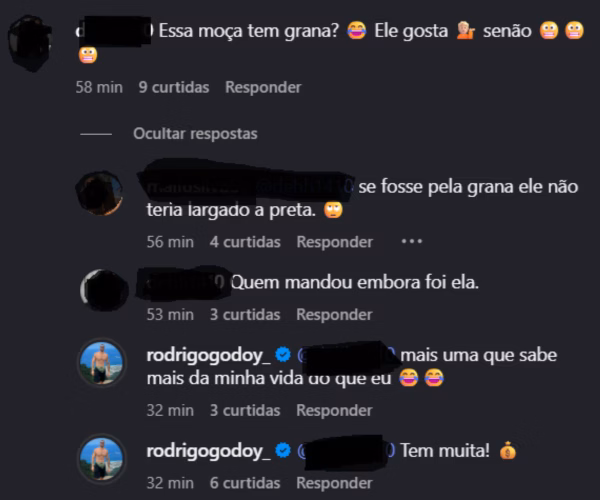Viewport: 600px width, 500px height.
Task: Click Responder under 'Tem muita!' reply
Action: point(334,483)
